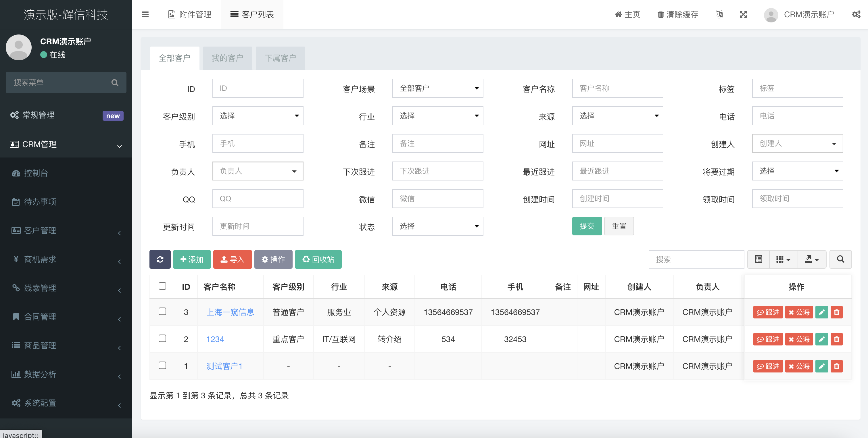Open the 上海一窥信息 customer link
Viewport: 868px width, 438px height.
(230, 312)
